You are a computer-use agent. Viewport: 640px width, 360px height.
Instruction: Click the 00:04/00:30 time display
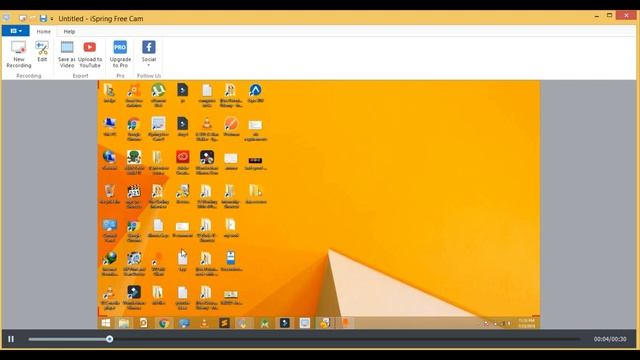point(610,339)
